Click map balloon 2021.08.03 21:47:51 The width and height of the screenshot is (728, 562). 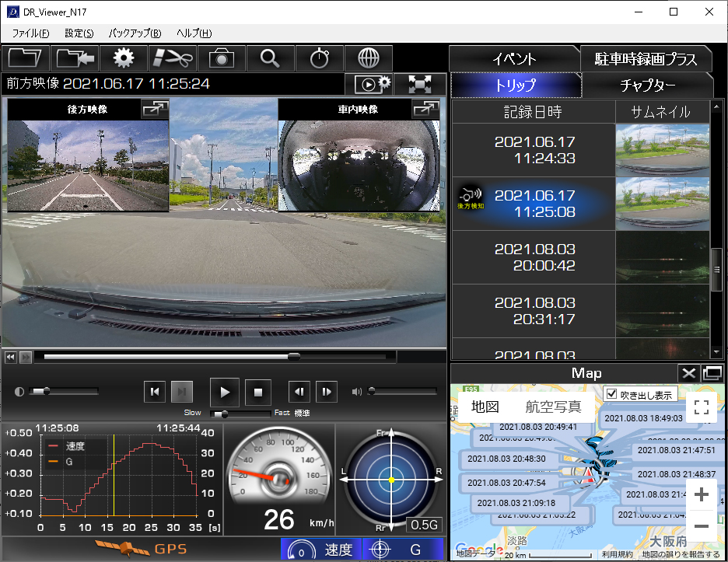[x=677, y=450]
